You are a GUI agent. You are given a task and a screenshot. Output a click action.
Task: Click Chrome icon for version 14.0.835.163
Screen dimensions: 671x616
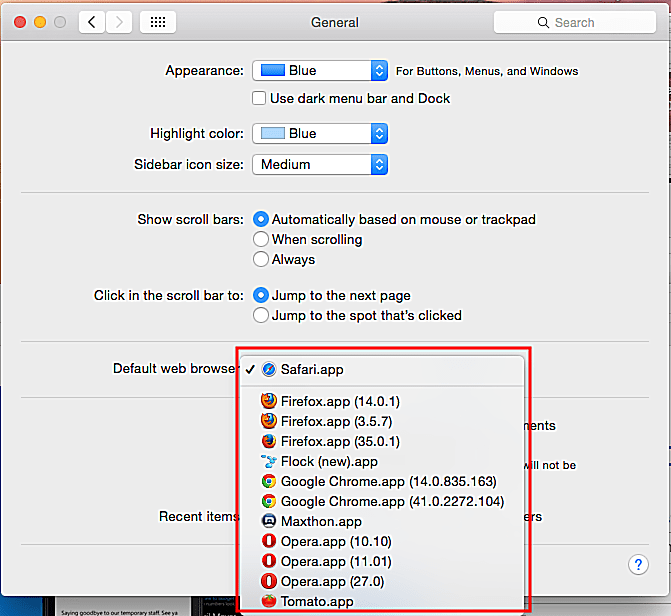tap(269, 482)
